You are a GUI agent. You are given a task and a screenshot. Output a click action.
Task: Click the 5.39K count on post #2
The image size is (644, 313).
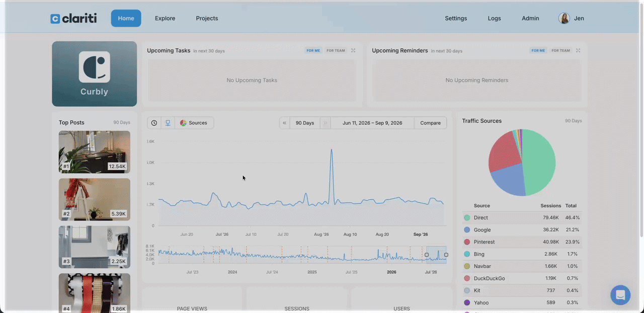click(119, 214)
